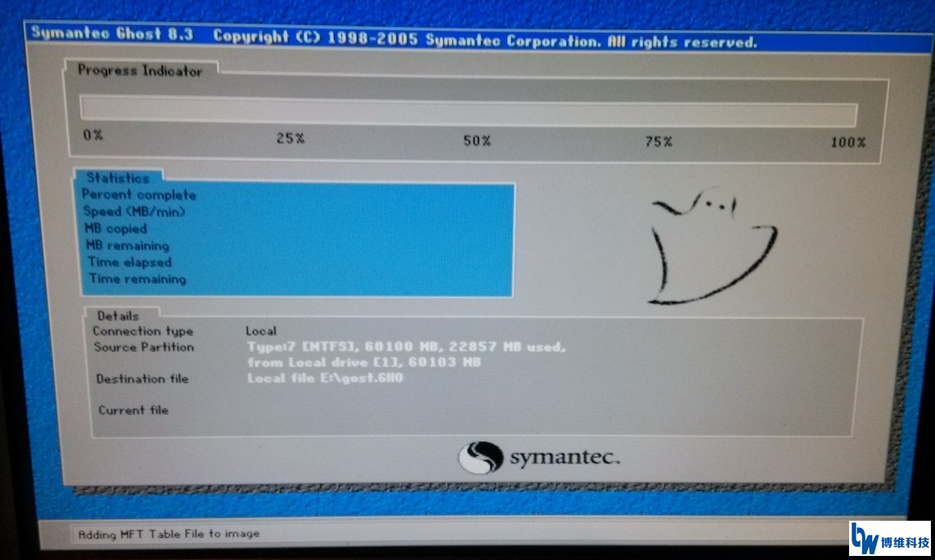Click the 25% progress marker
This screenshot has height=560, width=935.
pyautogui.click(x=290, y=138)
